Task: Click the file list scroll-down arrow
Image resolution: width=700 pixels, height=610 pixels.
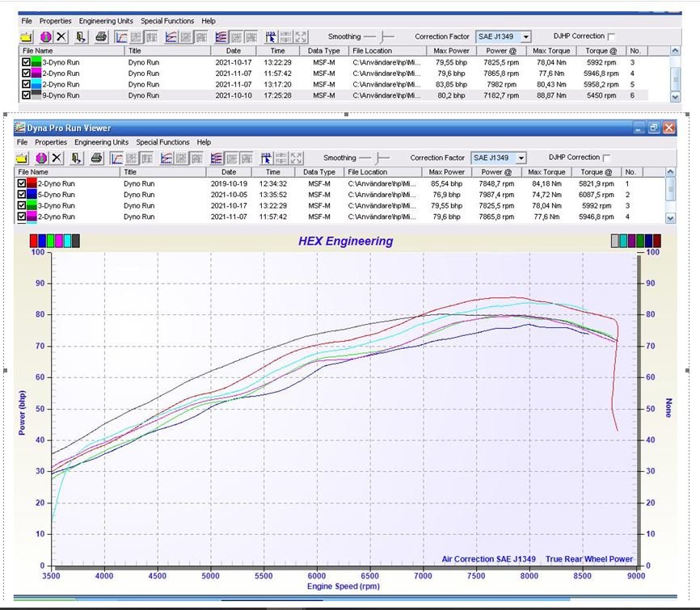Action: (x=670, y=218)
